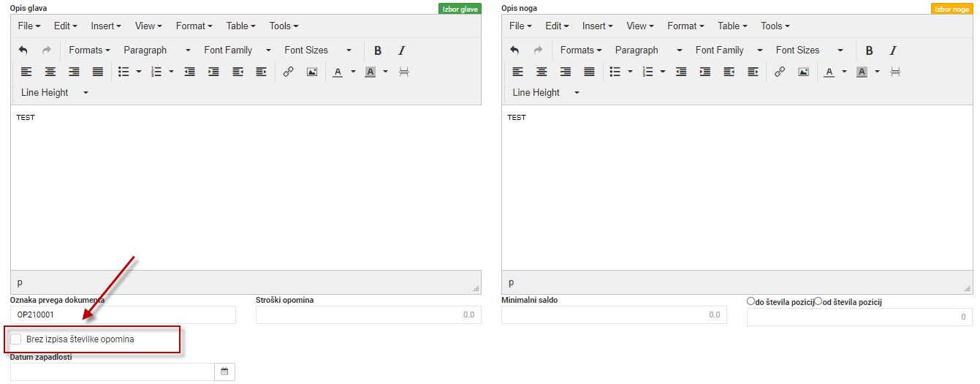
Task: Open Paragraph dropdown in Opis glava
Action: 157,50
